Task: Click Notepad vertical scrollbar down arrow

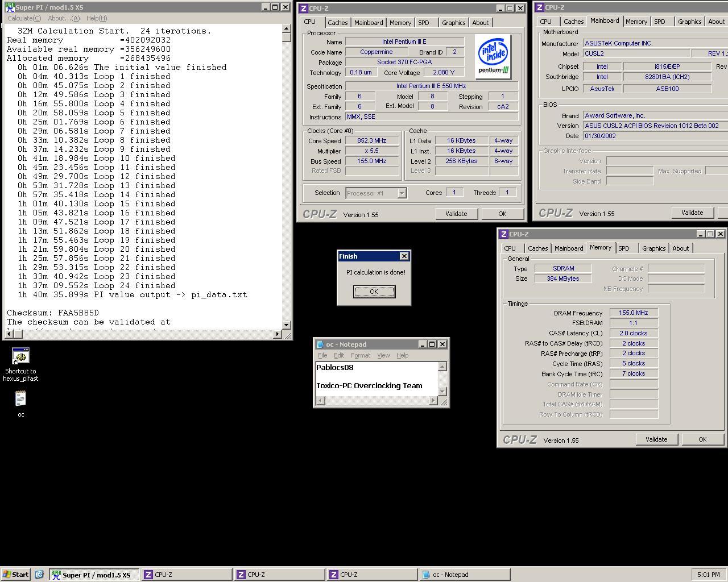Action: coord(442,392)
